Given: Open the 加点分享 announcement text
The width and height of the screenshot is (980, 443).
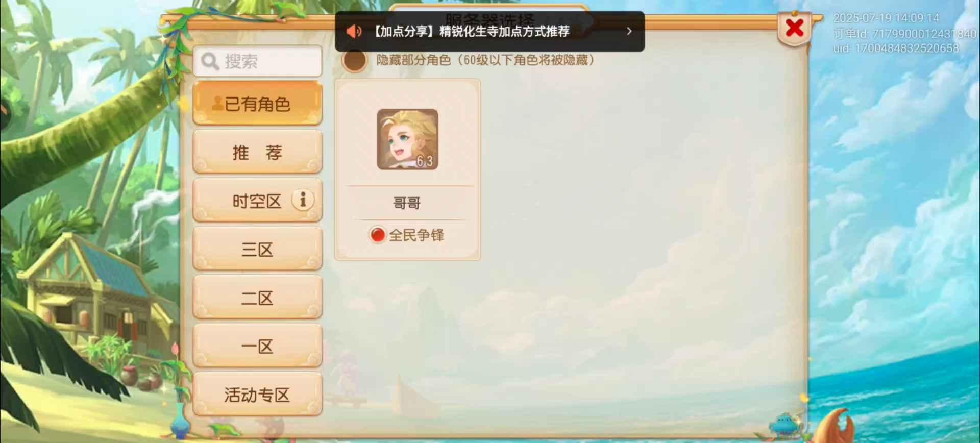Looking at the screenshot, I should click(x=470, y=32).
